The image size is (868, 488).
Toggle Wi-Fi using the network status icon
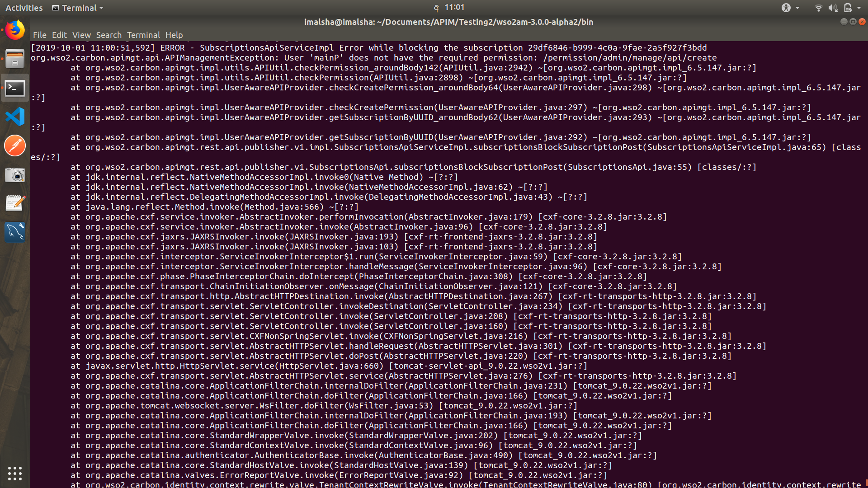(x=818, y=7)
